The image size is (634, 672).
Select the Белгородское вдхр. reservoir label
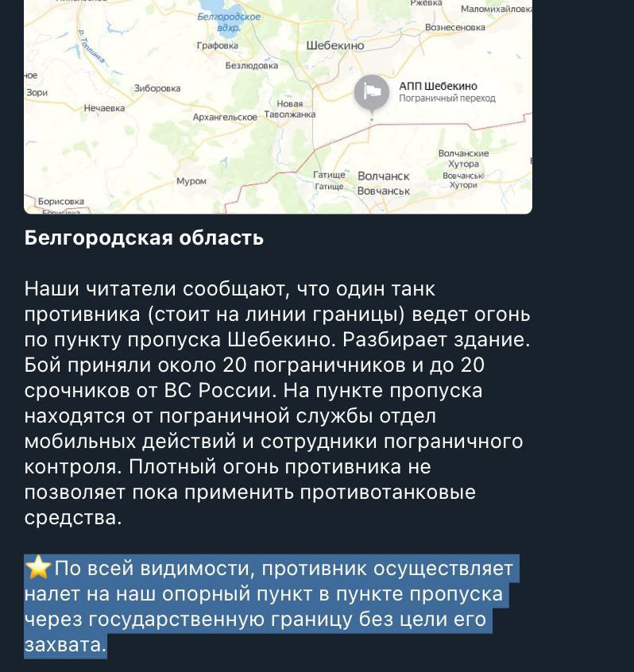(x=229, y=22)
